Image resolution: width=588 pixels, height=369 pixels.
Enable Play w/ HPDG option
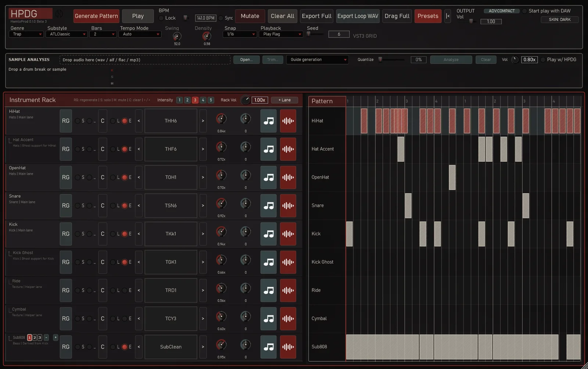543,60
